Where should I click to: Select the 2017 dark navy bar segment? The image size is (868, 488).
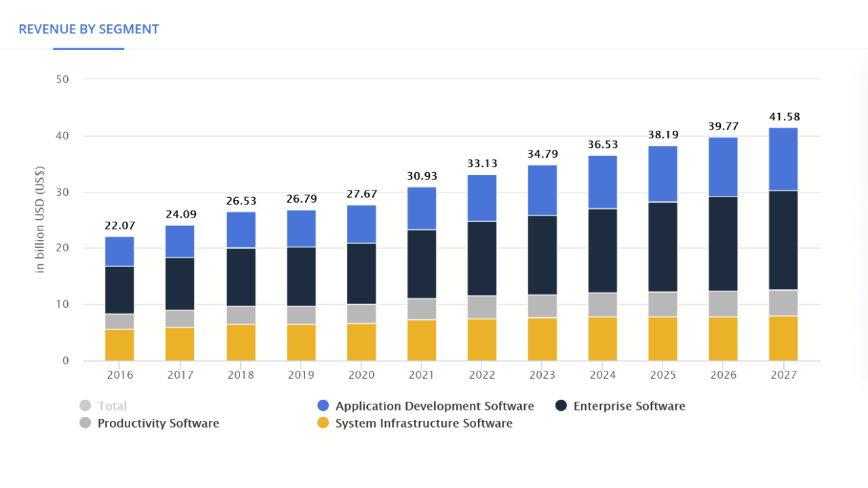pos(180,284)
